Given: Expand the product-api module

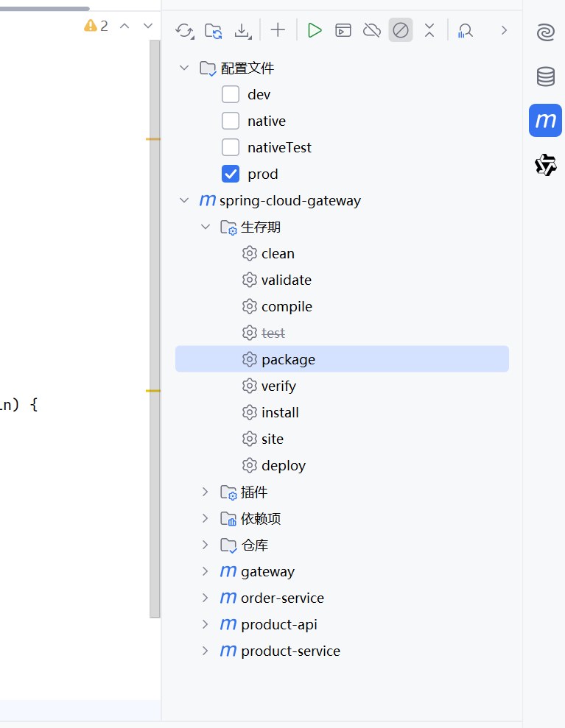Looking at the screenshot, I should [205, 624].
